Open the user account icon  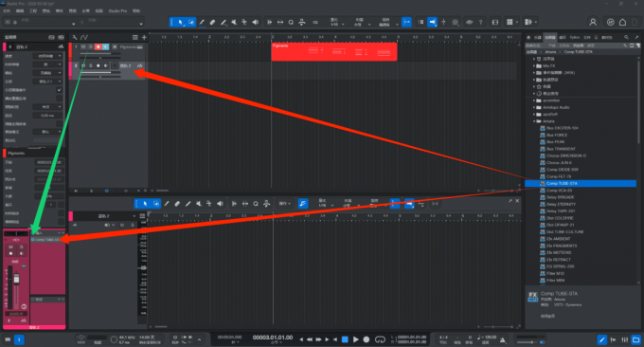coord(593,22)
